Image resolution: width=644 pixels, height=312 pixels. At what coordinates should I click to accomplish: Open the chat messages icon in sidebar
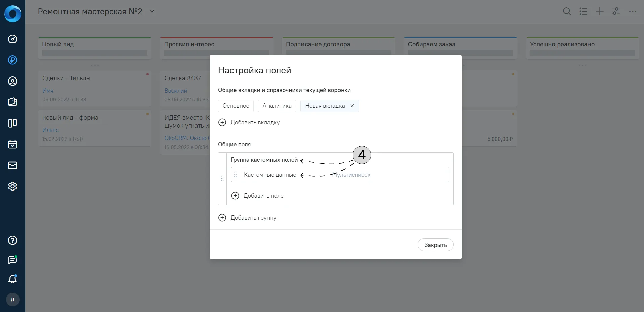[12, 260]
